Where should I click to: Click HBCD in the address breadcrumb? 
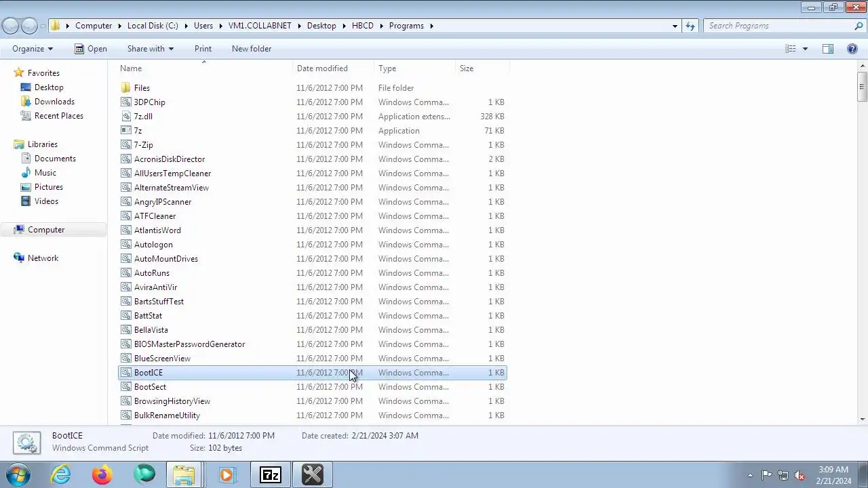pos(363,26)
